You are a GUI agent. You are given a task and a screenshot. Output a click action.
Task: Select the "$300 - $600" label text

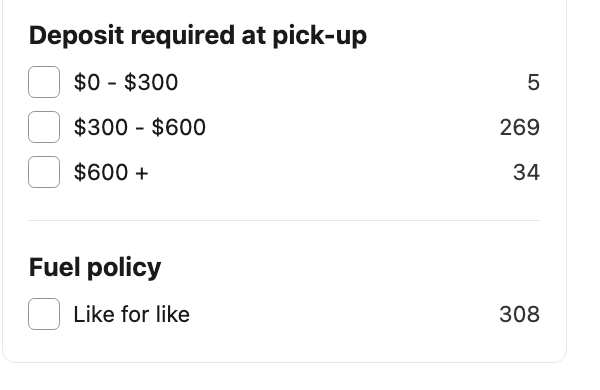(140, 127)
